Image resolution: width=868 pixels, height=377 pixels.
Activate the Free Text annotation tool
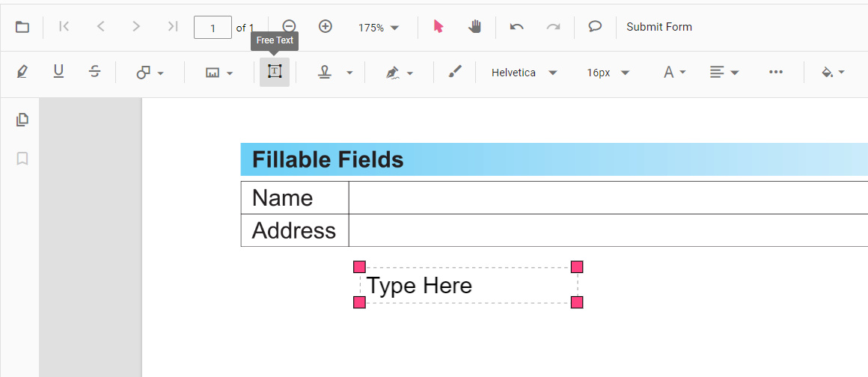pos(275,72)
